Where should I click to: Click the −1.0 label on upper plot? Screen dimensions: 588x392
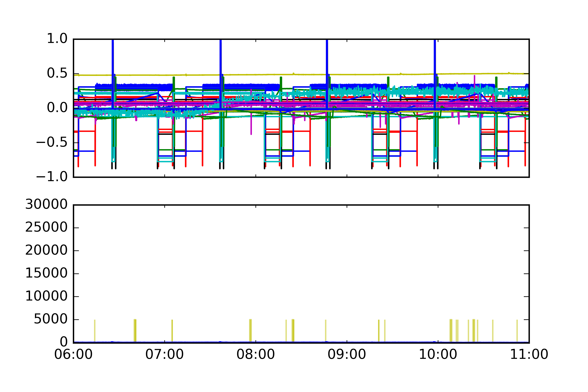pyautogui.click(x=52, y=177)
